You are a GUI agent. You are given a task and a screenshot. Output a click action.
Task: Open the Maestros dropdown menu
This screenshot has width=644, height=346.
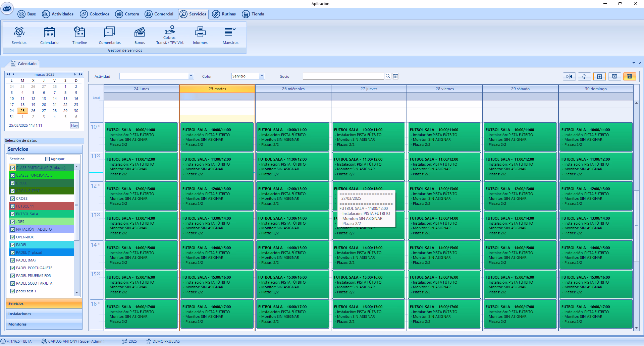click(230, 35)
